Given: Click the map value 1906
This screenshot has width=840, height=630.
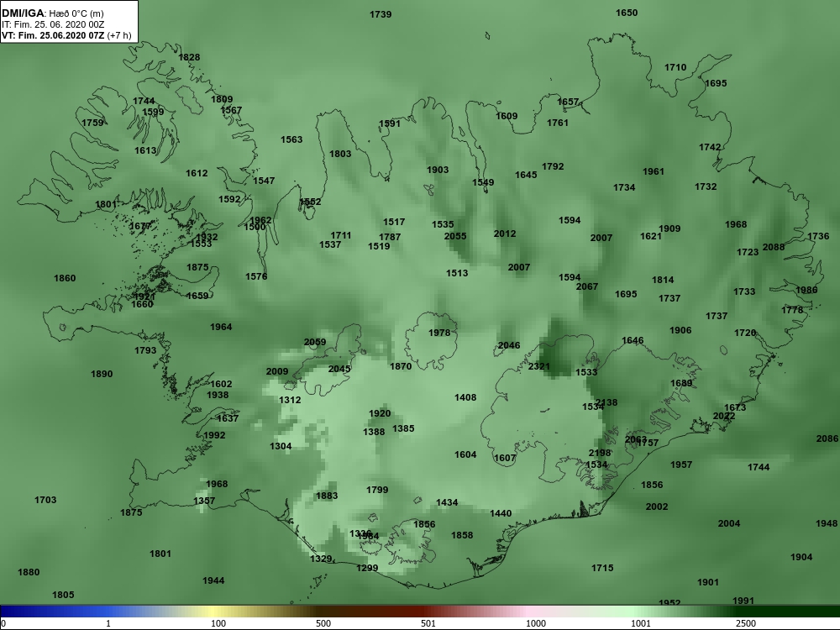Looking at the screenshot, I should click(680, 330).
